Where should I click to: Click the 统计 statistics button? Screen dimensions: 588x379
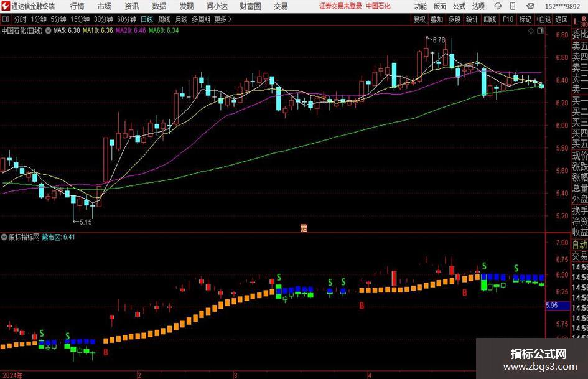472,19
